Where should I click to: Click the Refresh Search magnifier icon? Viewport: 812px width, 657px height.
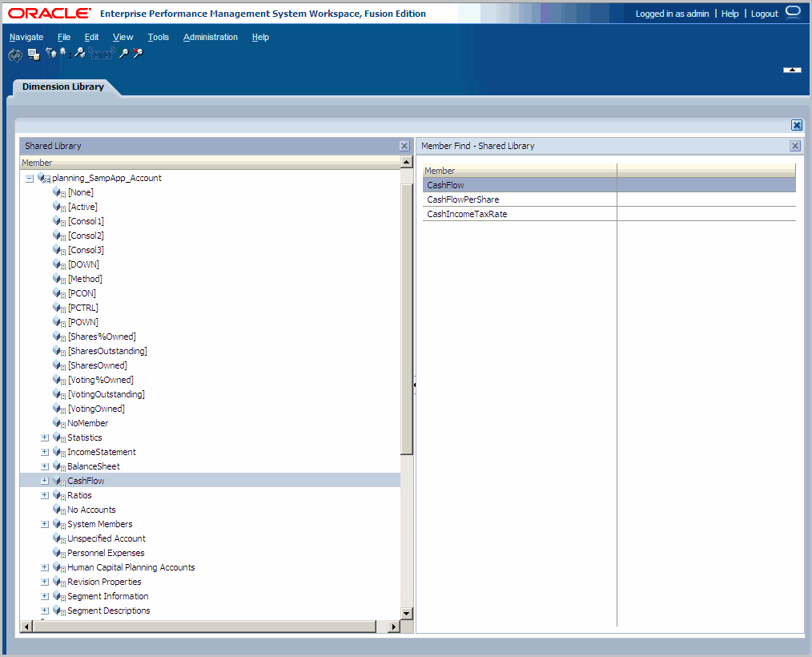(123, 52)
